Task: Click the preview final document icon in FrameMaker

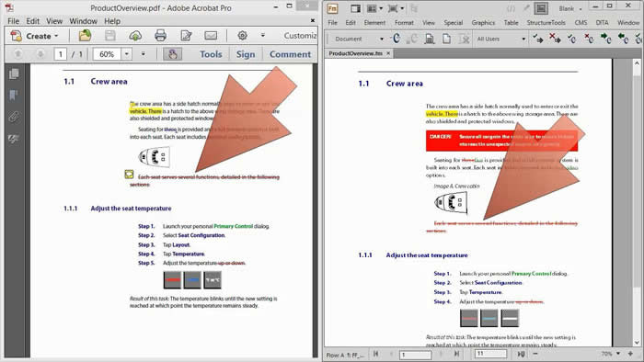Action: (430, 39)
